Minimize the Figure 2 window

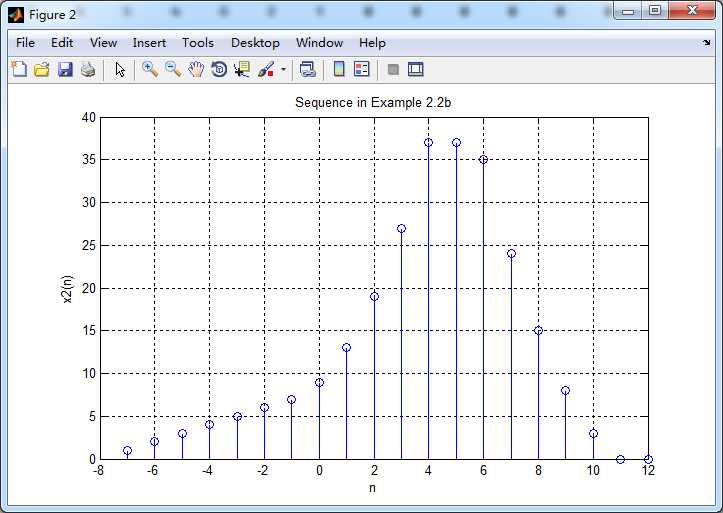pos(628,11)
